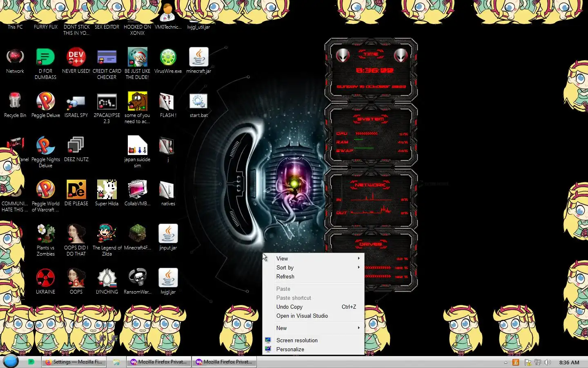Select the japan suicide sim icon
This screenshot has height=368, width=588.
(x=137, y=152)
